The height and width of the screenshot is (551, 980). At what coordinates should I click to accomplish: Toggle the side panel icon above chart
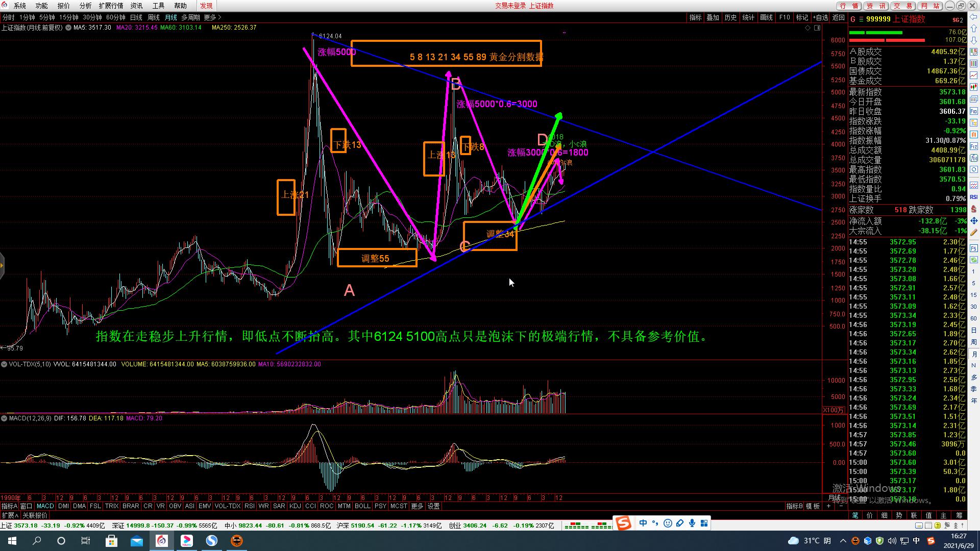point(817,28)
